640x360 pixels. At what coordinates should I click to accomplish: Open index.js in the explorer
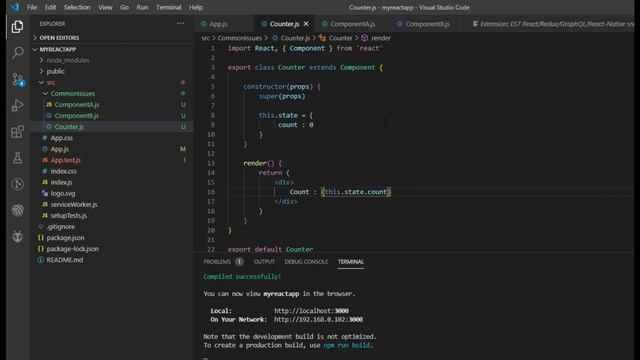tap(111, 182)
